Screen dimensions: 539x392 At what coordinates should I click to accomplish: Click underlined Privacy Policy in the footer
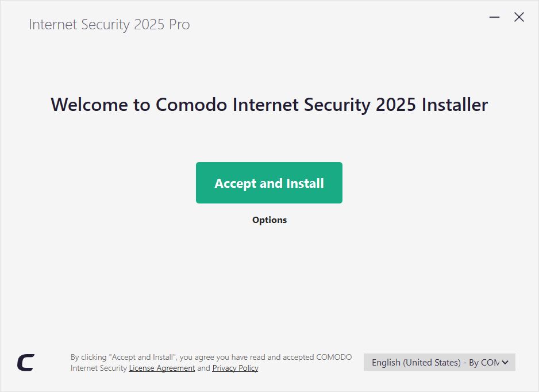(235, 368)
